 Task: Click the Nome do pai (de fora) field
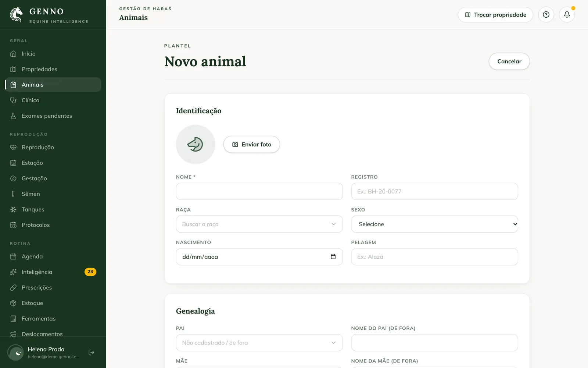point(434,343)
